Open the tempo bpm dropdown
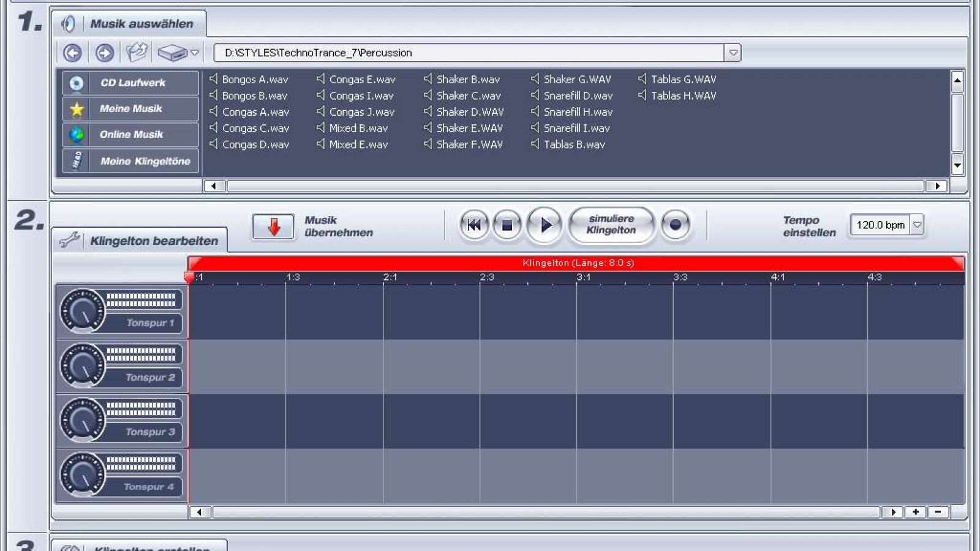Viewport: 980px width, 551px height. click(917, 225)
